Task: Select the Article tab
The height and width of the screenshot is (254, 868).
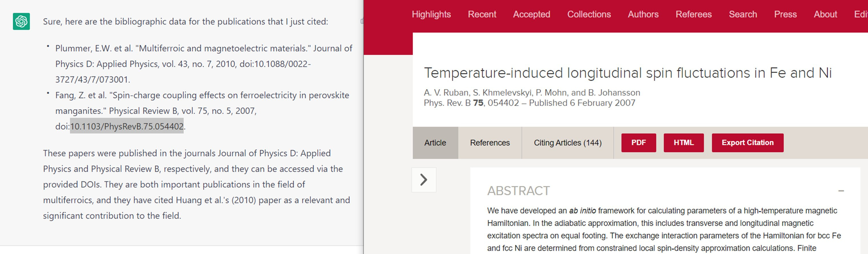Action: tap(435, 143)
